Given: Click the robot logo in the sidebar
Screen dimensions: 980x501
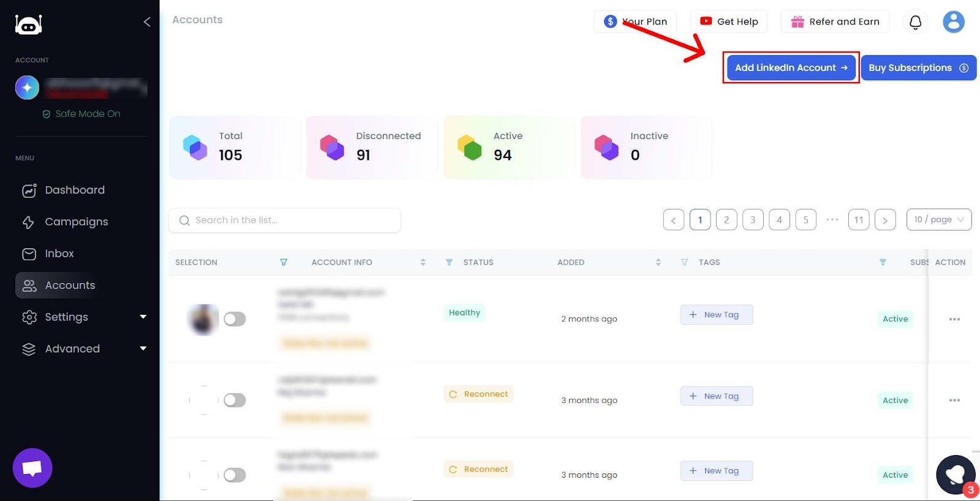Looking at the screenshot, I should (x=28, y=24).
